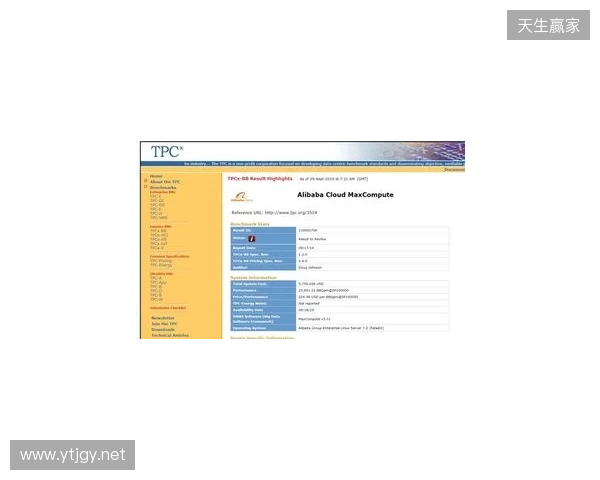Open the Downloads sidebar link
Image resolution: width=600 pixels, height=480 pixels.
(x=163, y=330)
